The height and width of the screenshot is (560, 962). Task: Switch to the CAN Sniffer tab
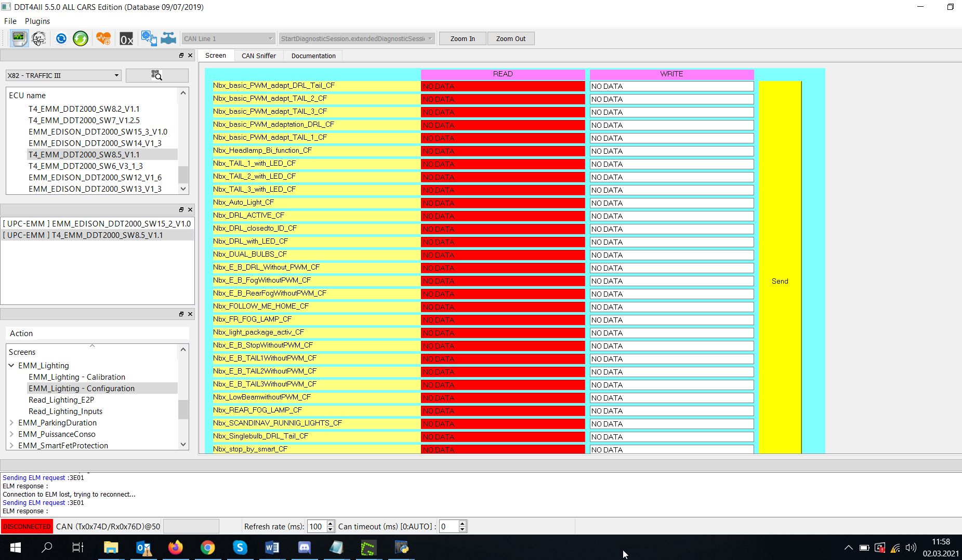click(x=258, y=56)
